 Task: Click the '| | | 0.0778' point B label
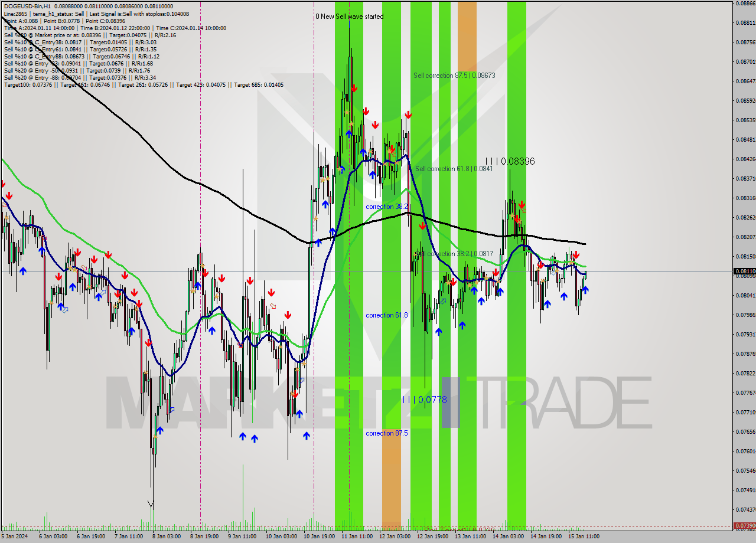425,400
